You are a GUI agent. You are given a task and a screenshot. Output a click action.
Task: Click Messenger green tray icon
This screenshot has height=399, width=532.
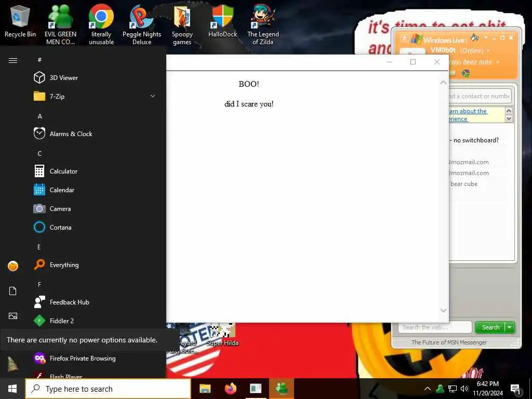440,389
